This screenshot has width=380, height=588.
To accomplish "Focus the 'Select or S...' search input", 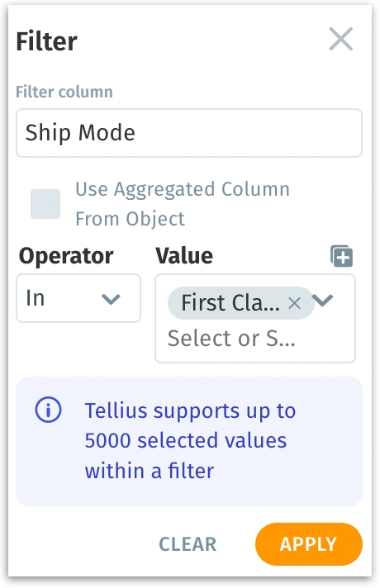I will coord(231,338).
